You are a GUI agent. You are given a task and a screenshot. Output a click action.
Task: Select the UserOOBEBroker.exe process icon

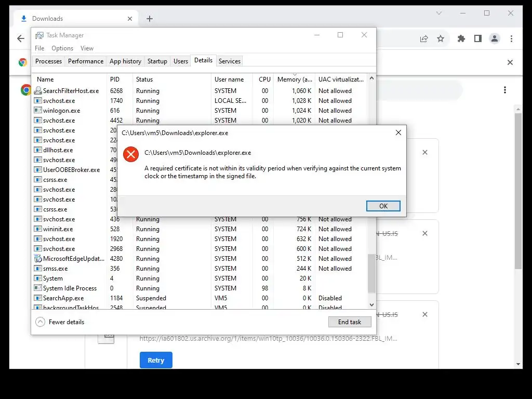pyautogui.click(x=37, y=169)
